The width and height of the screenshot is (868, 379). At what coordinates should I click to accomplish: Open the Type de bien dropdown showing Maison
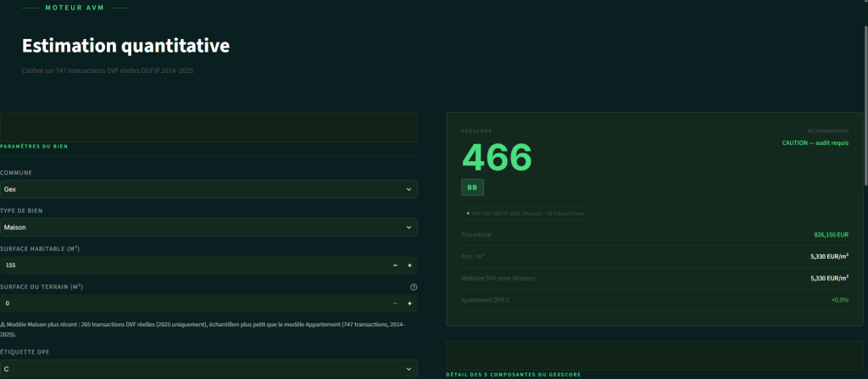(209, 227)
